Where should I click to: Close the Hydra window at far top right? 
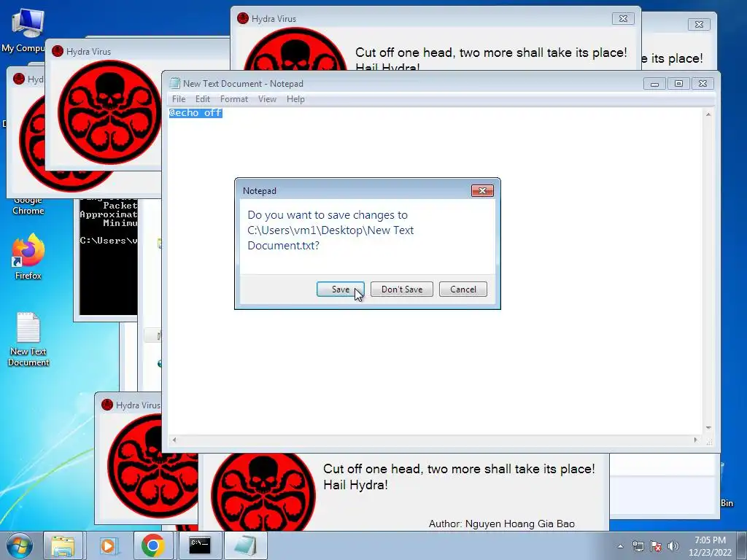tap(699, 24)
